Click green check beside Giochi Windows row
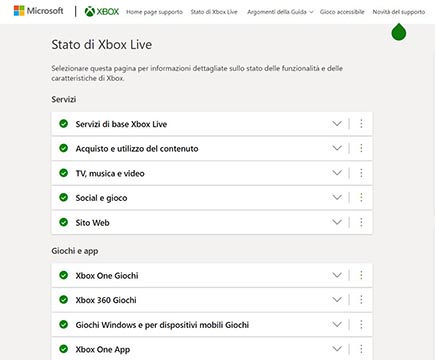Viewport: 435px width, 360px height. point(63,324)
